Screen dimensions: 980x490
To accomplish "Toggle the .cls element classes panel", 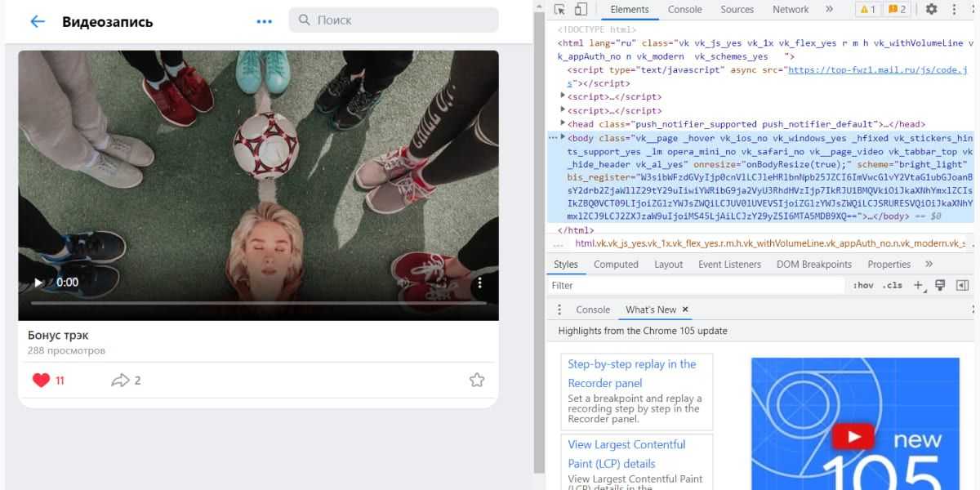I will coord(893,285).
